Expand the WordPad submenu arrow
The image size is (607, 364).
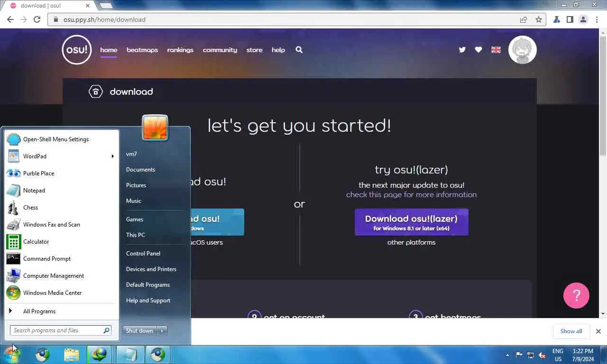(113, 156)
